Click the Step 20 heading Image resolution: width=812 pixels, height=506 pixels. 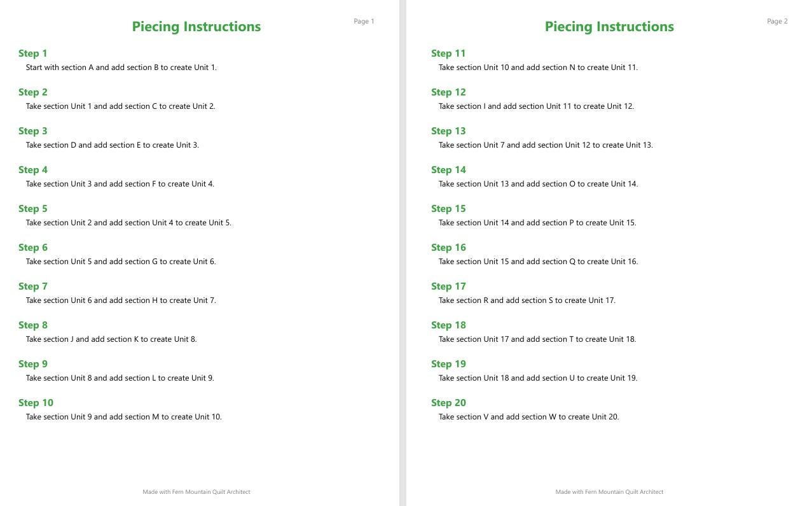(448, 403)
